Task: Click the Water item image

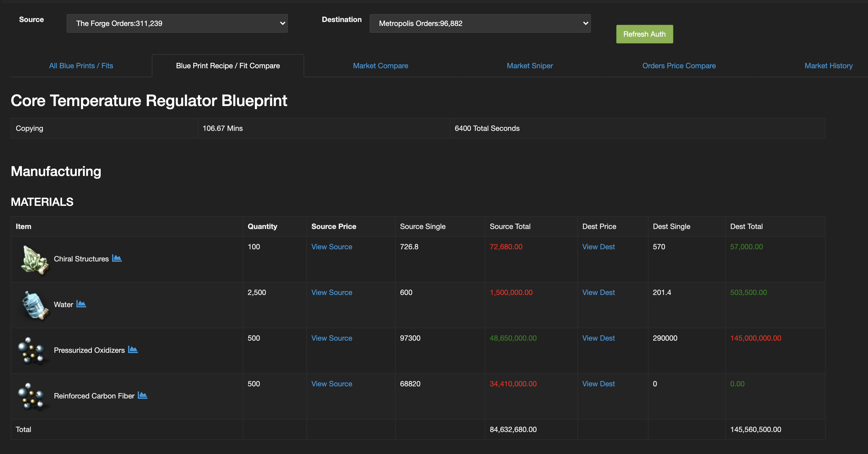Action: coord(35,305)
